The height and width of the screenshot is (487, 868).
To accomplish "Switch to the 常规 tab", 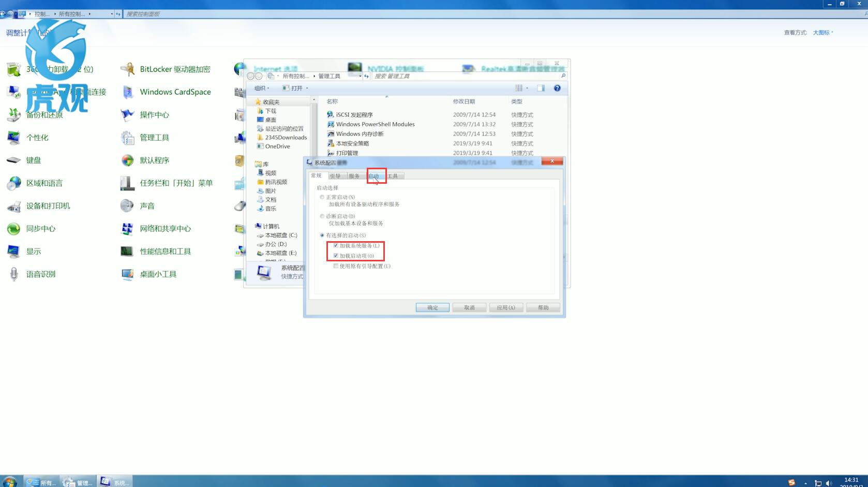I will [x=317, y=175].
